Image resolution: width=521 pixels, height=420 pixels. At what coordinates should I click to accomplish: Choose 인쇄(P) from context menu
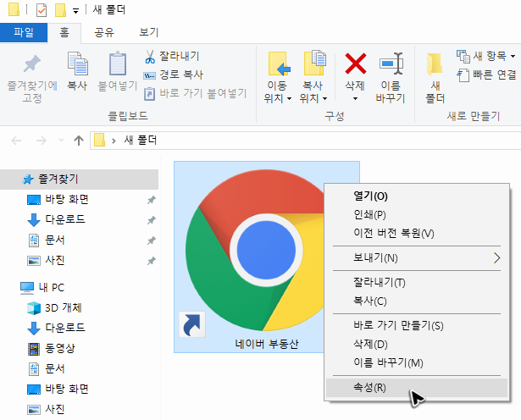[x=417, y=215]
